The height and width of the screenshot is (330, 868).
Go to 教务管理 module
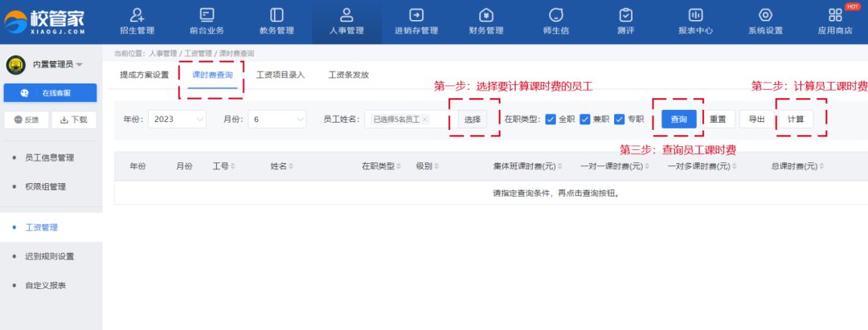coord(276,22)
